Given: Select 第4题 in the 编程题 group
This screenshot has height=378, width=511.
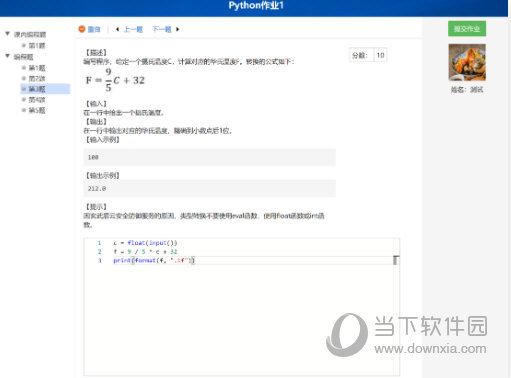Looking at the screenshot, I should pos(37,100).
